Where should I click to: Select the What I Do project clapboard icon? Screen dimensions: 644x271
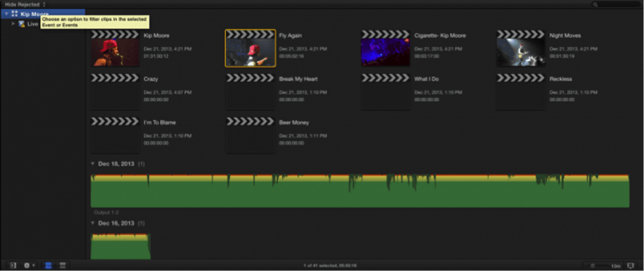[385, 92]
